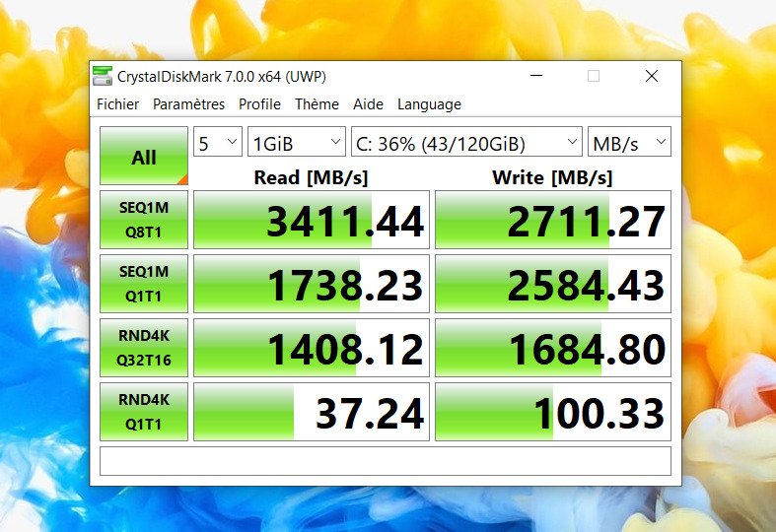Image resolution: width=776 pixels, height=532 pixels.
Task: Click the SEQ1M Q1T1 write result 2584.43
Action: 553,284
